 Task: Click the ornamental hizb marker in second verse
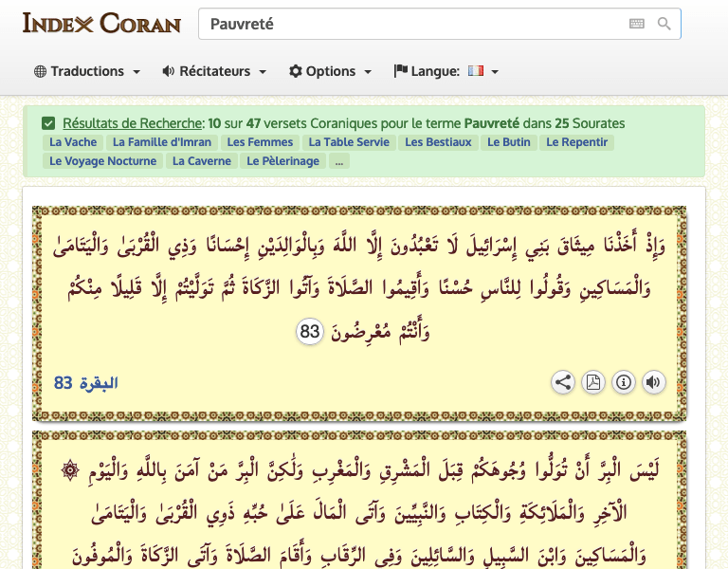tap(70, 470)
